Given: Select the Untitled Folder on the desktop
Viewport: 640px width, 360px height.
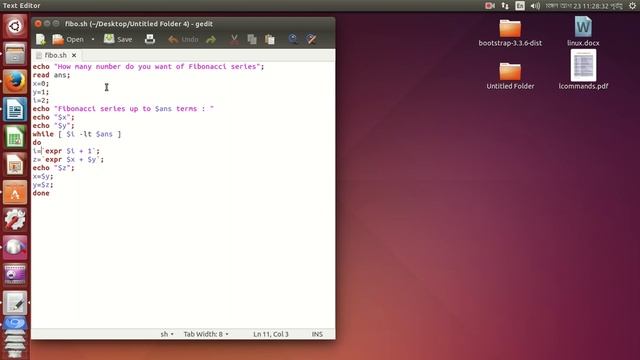Looking at the screenshot, I should 510,76.
